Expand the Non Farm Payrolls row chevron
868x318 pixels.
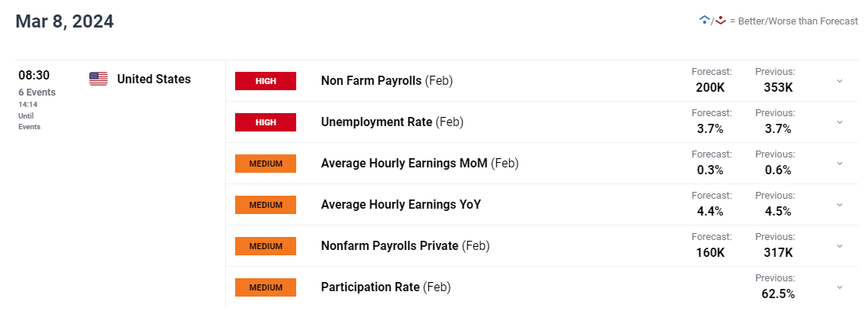click(839, 81)
